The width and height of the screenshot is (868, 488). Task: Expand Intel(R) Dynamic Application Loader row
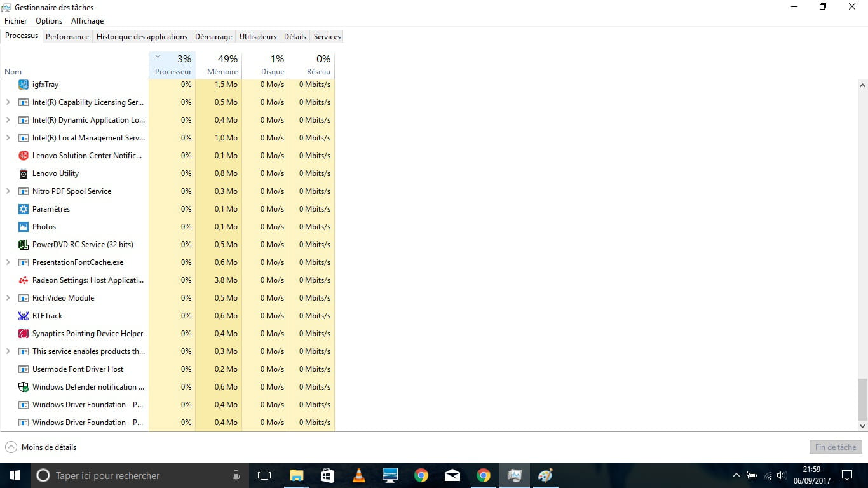click(x=8, y=120)
